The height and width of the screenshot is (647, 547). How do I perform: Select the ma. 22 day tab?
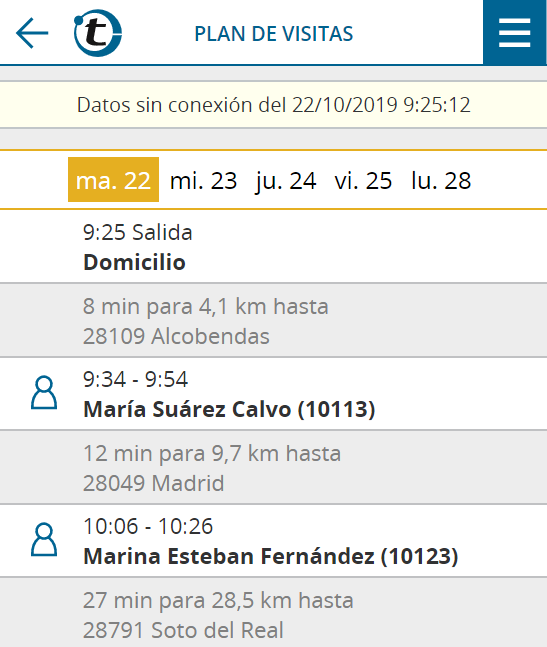(x=113, y=179)
